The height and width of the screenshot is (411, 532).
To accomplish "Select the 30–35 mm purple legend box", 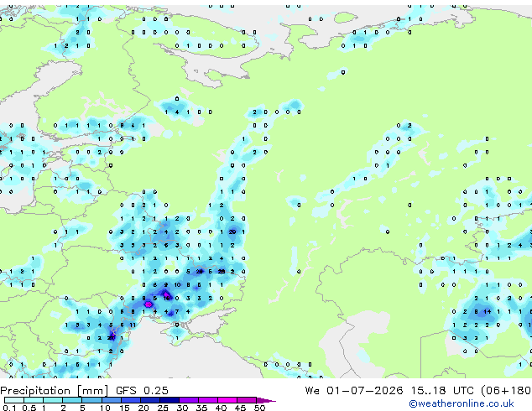I will click(x=189, y=400).
